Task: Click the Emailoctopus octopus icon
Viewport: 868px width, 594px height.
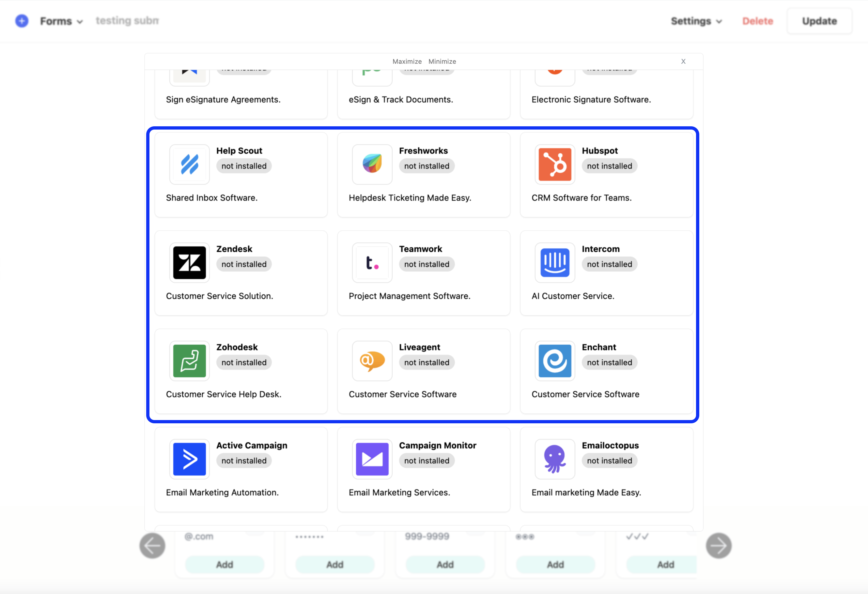Action: tap(555, 459)
